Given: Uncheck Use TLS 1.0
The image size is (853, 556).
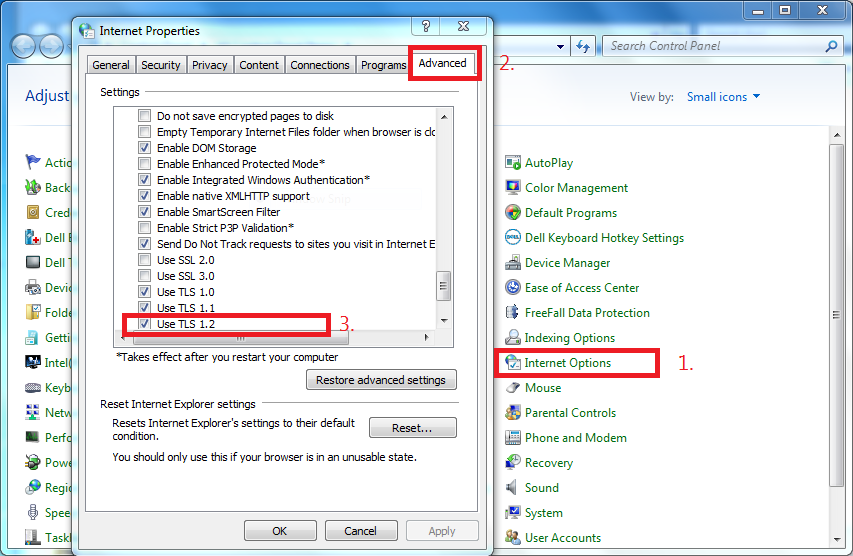Looking at the screenshot, I should click(x=144, y=292).
